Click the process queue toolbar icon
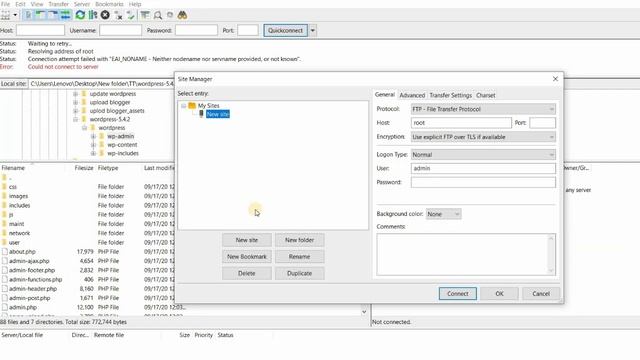The height and width of the screenshot is (360, 640). pyautogui.click(x=93, y=15)
